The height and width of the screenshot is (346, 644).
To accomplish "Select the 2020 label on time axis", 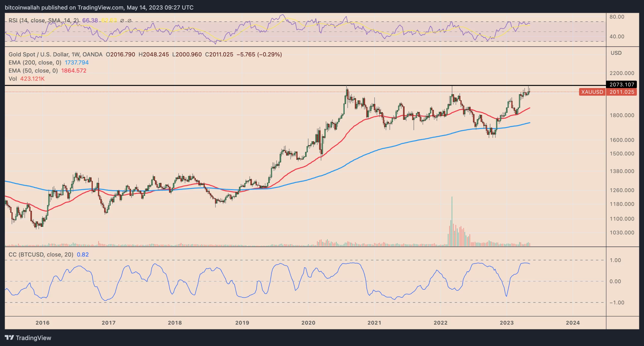I will coord(308,323).
